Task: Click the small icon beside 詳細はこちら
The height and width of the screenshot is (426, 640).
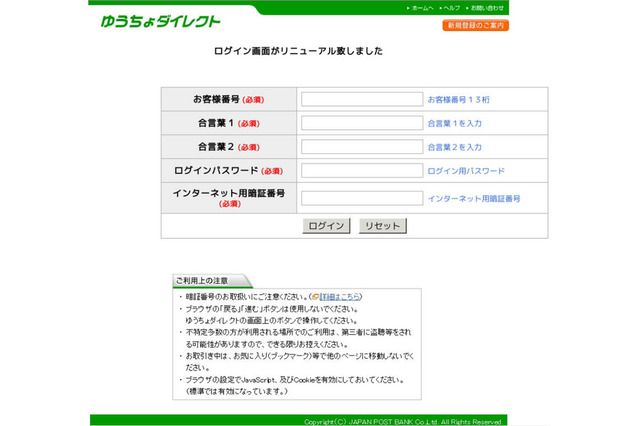Action: 315,297
